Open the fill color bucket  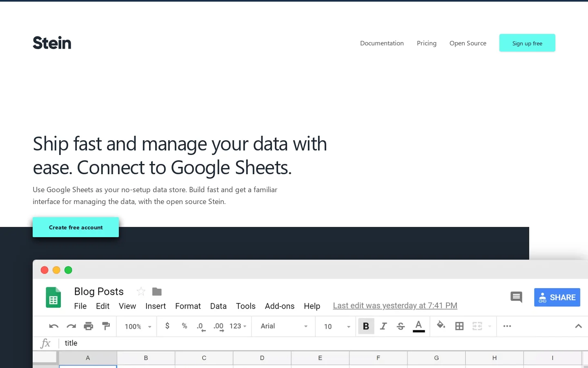(x=441, y=325)
